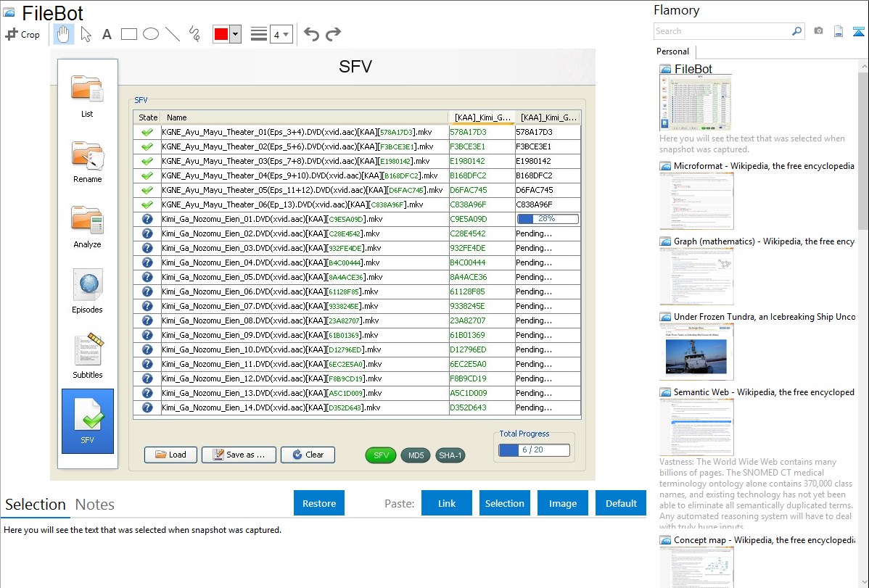Viewport: 869px width, 588px height.
Task: Click the snapshot icon beside Concept map title
Action: coord(665,540)
